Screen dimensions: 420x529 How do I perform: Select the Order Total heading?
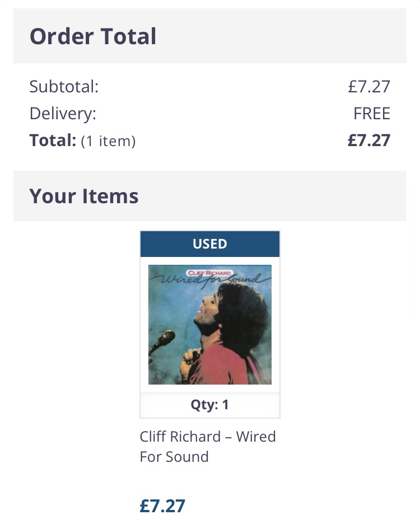[93, 36]
